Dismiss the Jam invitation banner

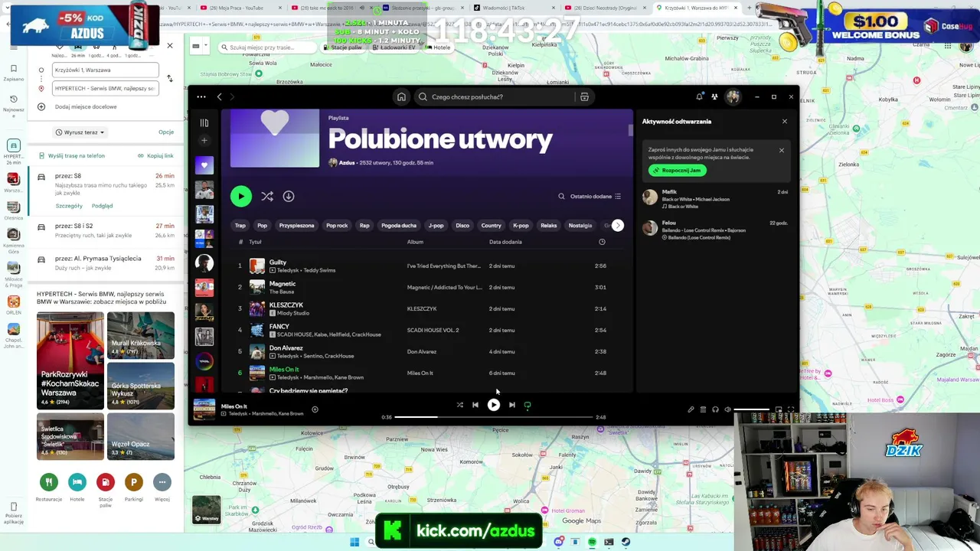point(782,150)
